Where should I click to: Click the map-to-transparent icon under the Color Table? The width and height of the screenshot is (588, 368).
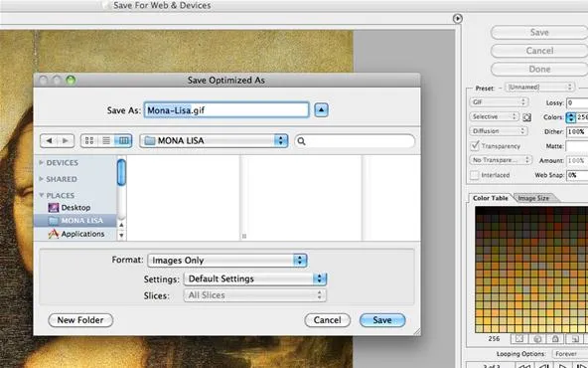(519, 339)
